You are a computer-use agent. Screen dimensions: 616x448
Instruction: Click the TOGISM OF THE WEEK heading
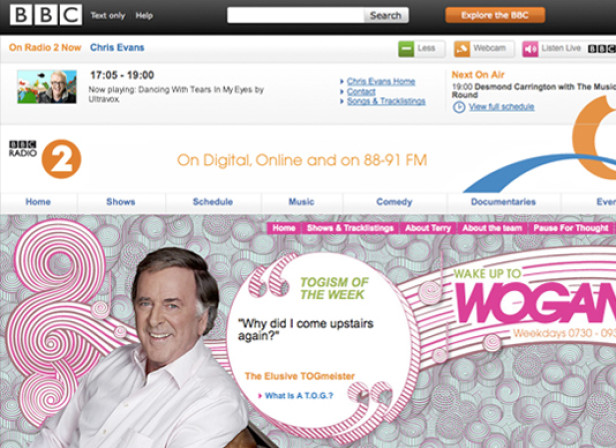[334, 288]
